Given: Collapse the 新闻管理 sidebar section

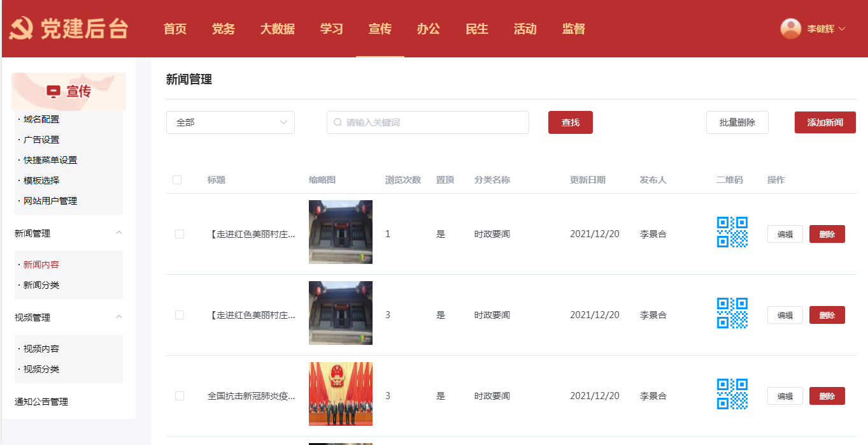Looking at the screenshot, I should pyautogui.click(x=119, y=233).
